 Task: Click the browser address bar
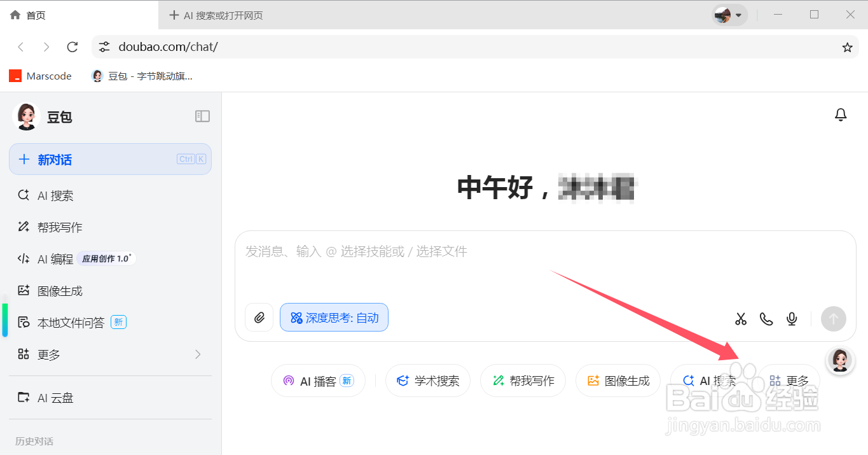point(474,47)
